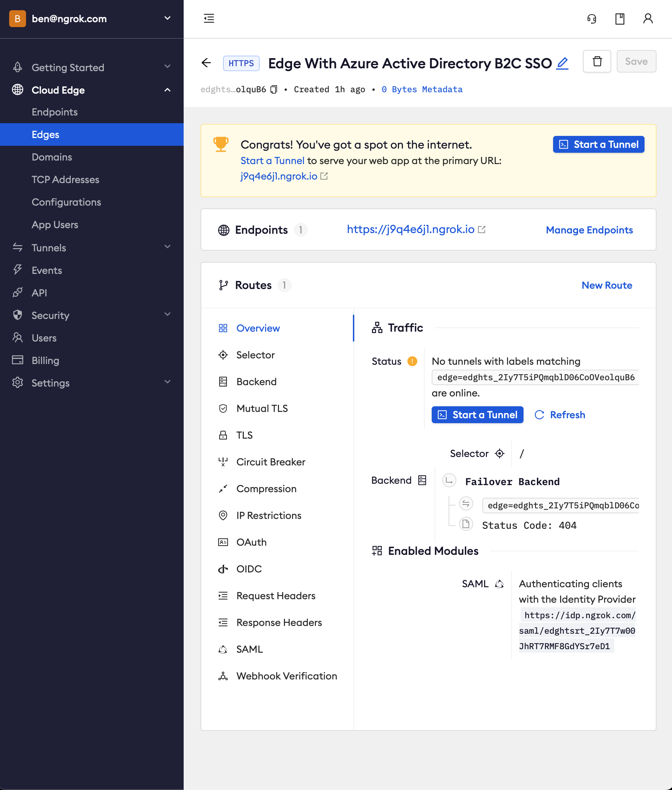Open Users in the sidebar
The image size is (672, 790).
coord(92,338)
